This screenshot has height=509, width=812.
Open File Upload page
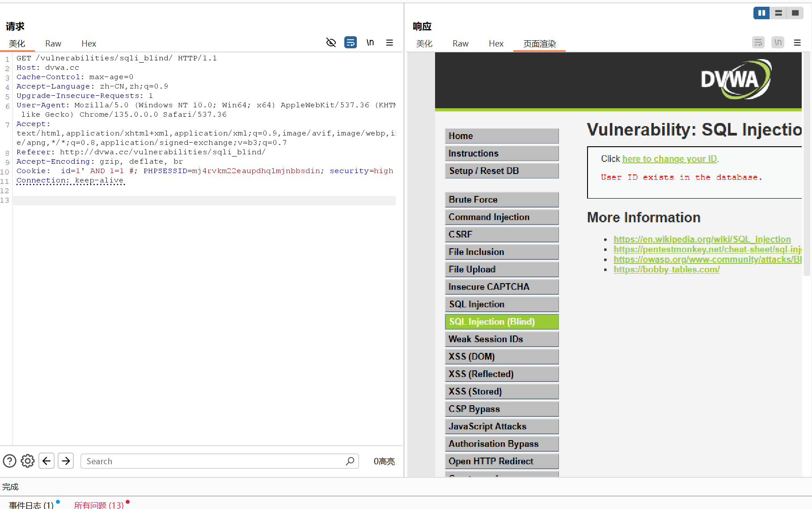(502, 269)
